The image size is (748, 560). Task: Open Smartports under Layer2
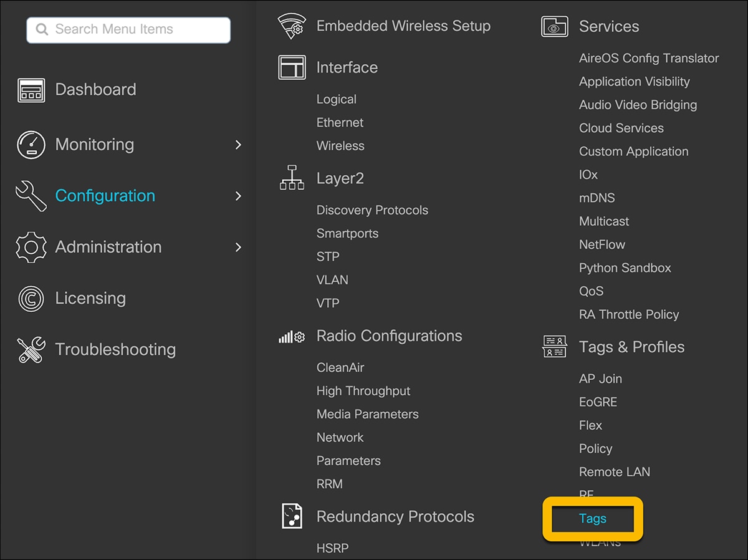click(x=347, y=234)
